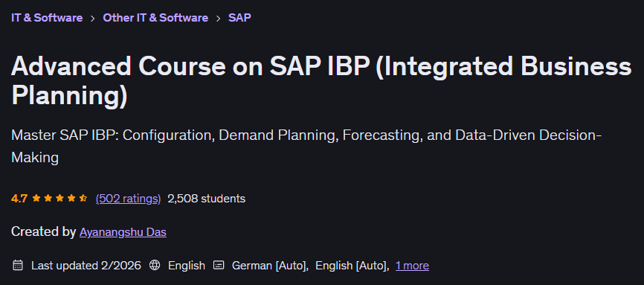
Task: Click the German [Auto] caption text
Action: (270, 266)
